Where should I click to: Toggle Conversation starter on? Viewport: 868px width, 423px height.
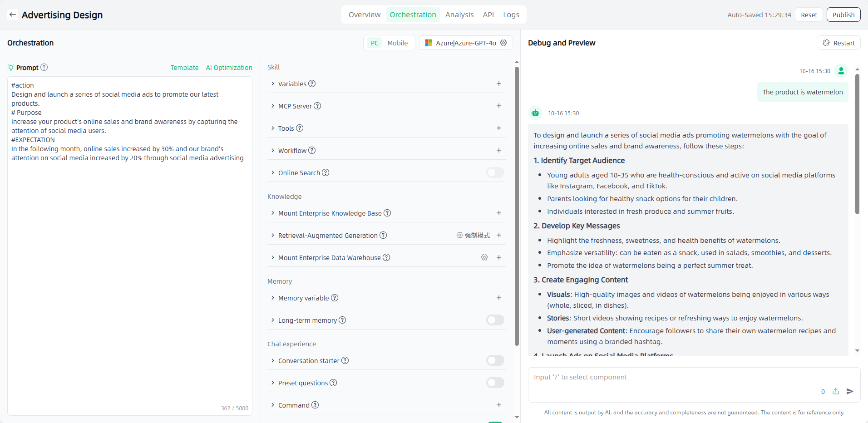(495, 360)
